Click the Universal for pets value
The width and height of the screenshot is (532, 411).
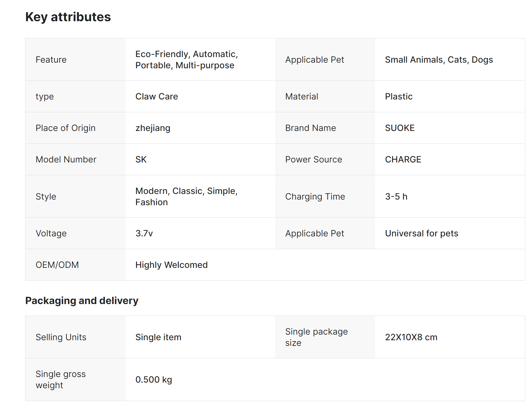tap(421, 233)
